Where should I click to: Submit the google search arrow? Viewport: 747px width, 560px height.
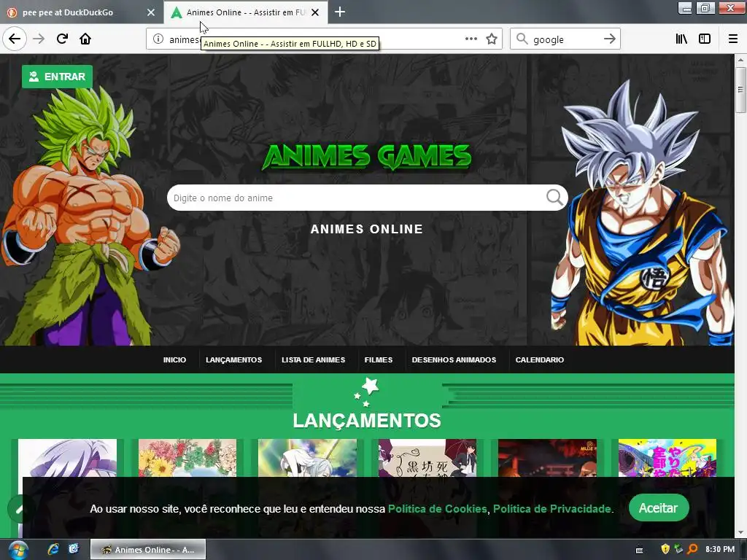point(609,39)
